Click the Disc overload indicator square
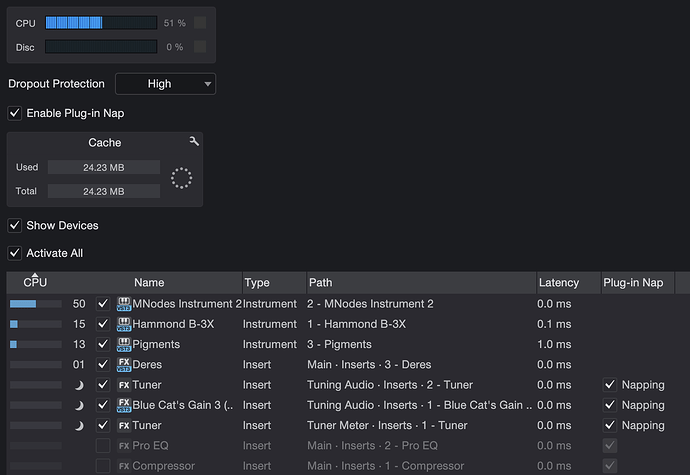This screenshot has height=475, width=690. click(200, 46)
